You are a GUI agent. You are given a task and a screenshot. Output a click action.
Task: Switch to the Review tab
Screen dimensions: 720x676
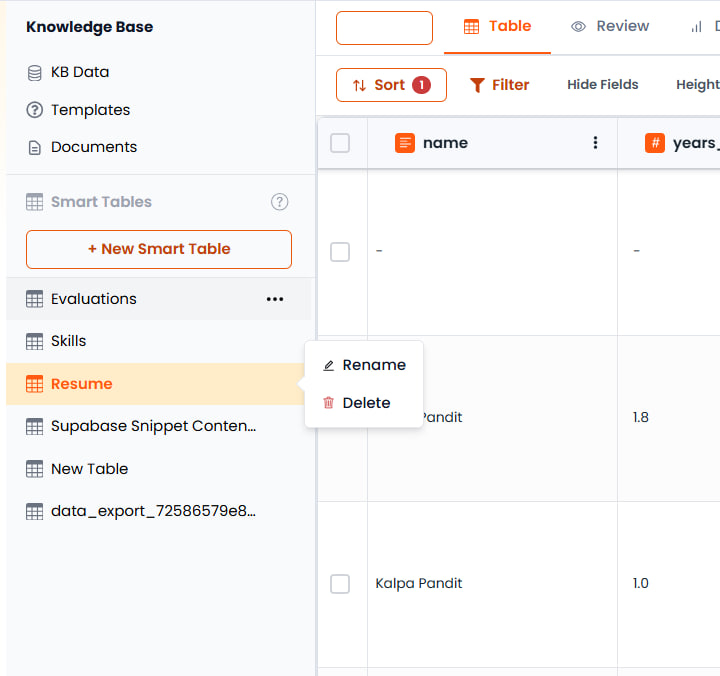(x=610, y=27)
